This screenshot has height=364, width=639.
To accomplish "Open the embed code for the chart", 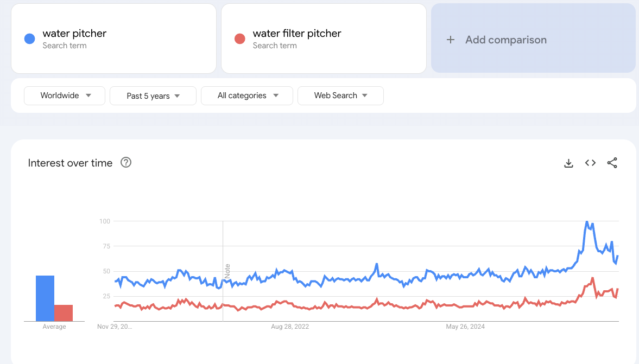I will click(x=590, y=163).
